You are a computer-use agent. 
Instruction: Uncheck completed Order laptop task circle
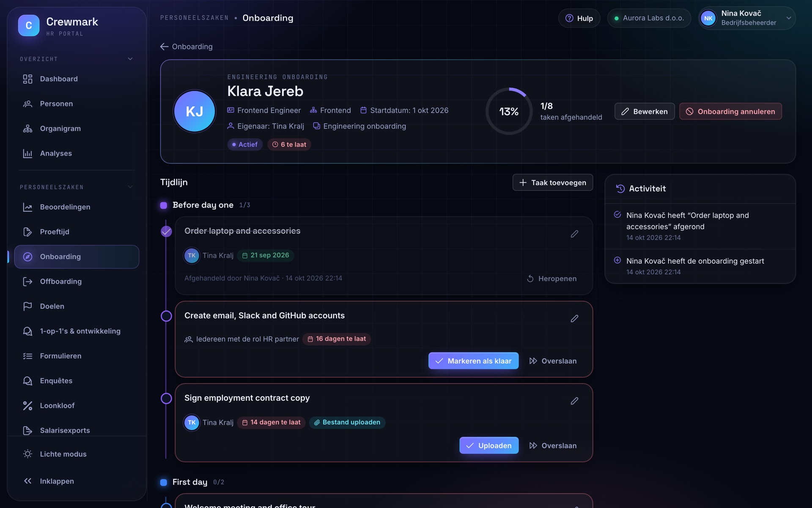166,232
